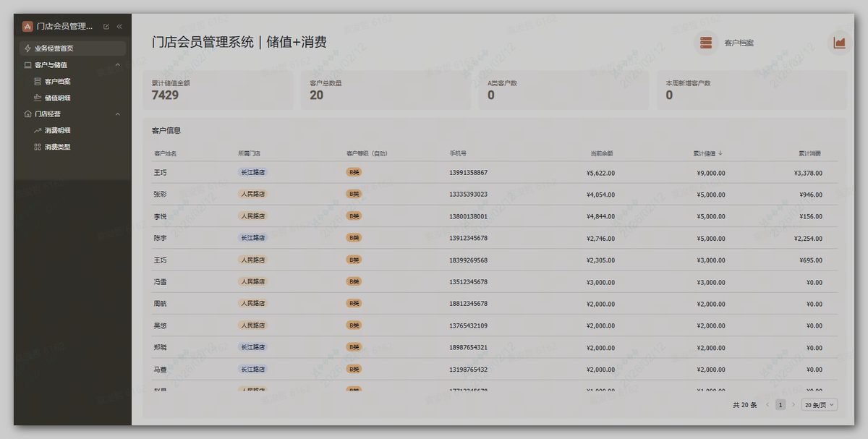Image resolution: width=868 pixels, height=439 pixels.
Task: Click customer name 陈宇
Action: pyautogui.click(x=160, y=238)
